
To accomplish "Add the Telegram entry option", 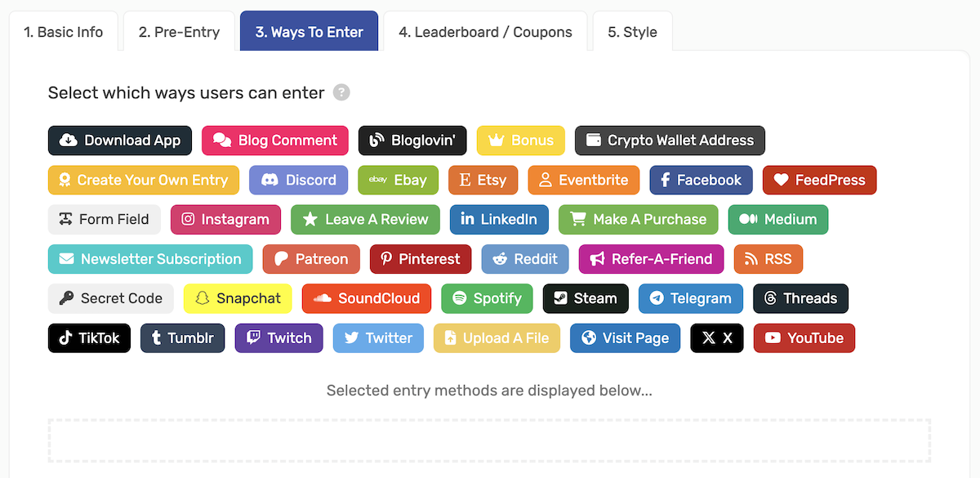I will 690,298.
